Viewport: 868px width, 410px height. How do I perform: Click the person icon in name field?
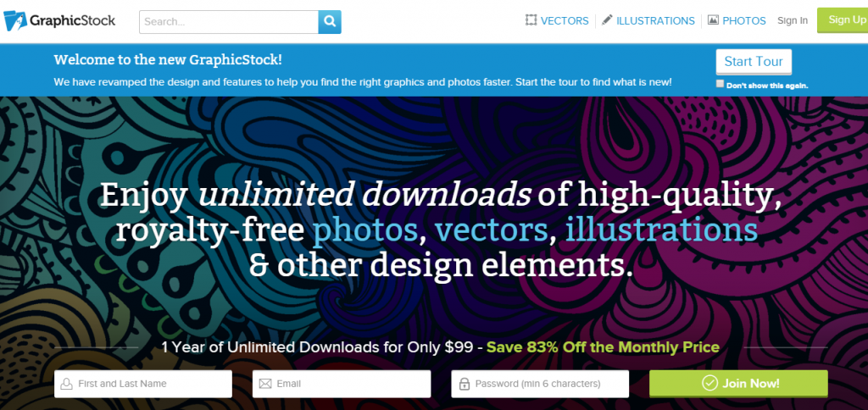(66, 384)
